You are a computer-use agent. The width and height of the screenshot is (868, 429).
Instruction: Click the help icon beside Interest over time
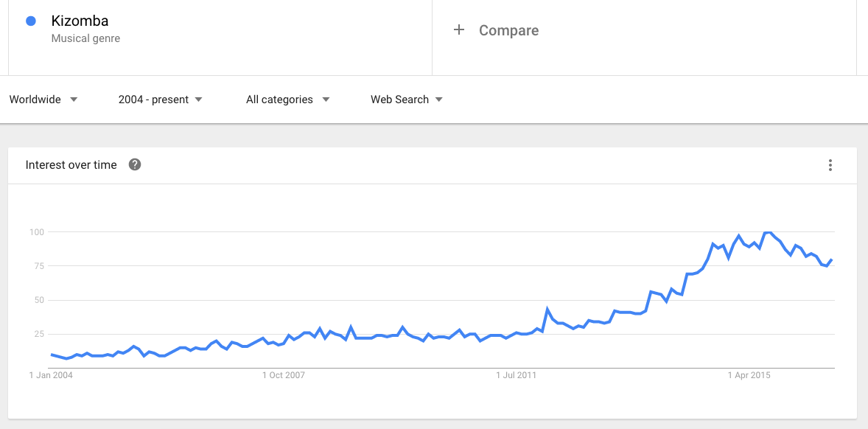coord(135,164)
